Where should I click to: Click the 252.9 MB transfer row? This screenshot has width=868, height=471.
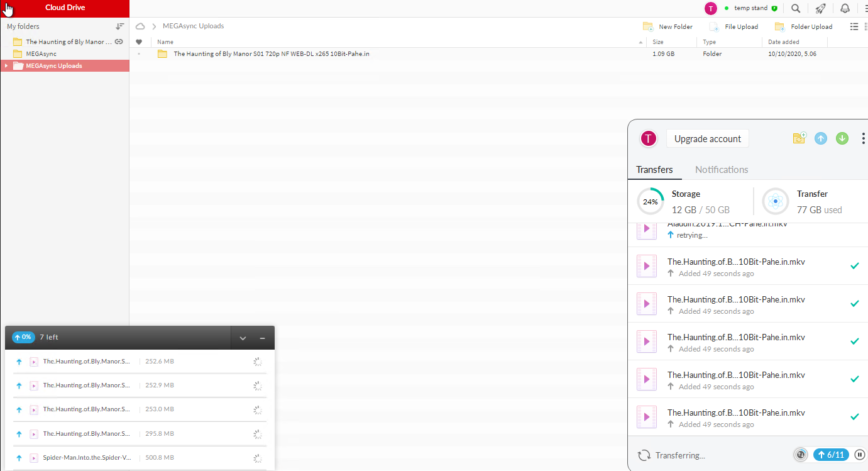click(140, 385)
